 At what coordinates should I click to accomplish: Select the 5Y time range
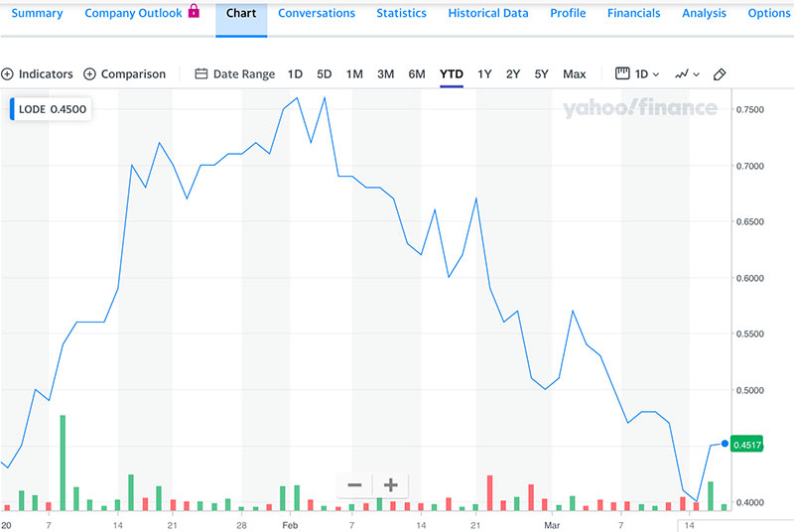coord(541,74)
